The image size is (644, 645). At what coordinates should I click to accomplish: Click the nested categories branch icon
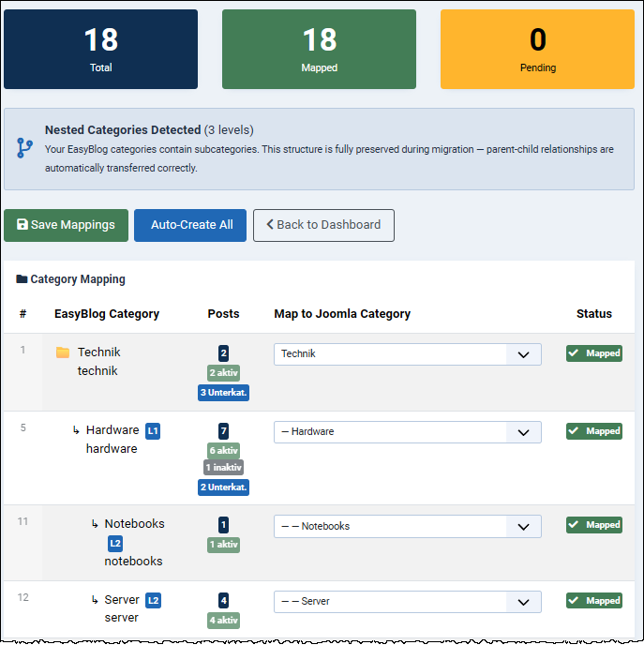[x=24, y=148]
